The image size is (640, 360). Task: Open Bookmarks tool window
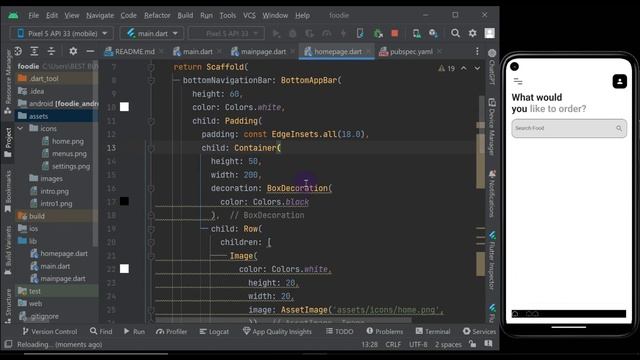pyautogui.click(x=8, y=191)
